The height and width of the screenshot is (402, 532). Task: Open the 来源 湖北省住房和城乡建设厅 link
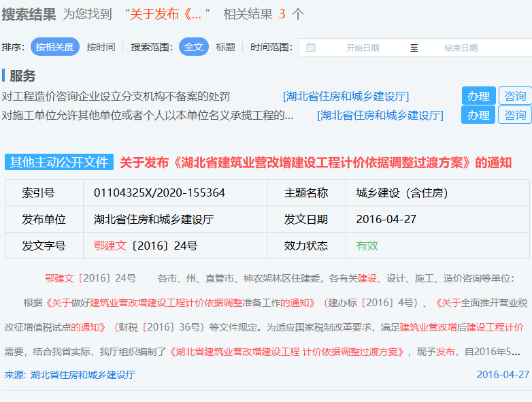(x=82, y=375)
